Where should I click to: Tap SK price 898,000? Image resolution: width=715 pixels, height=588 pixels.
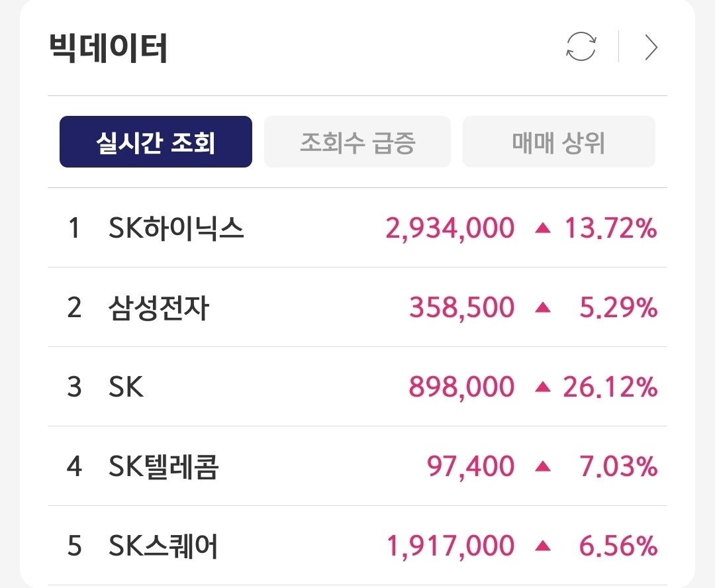461,387
